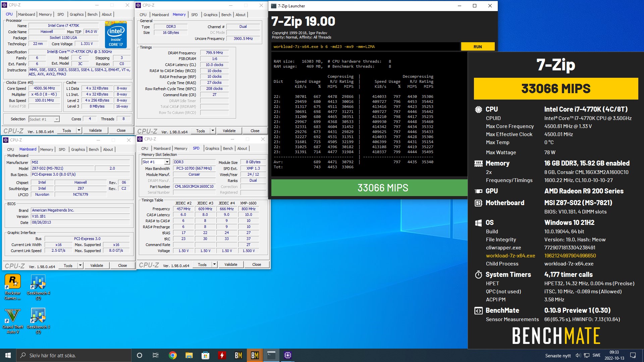644x362 pixels.
Task: Expand Tools arrow in CPU tab window
Action: click(79, 130)
